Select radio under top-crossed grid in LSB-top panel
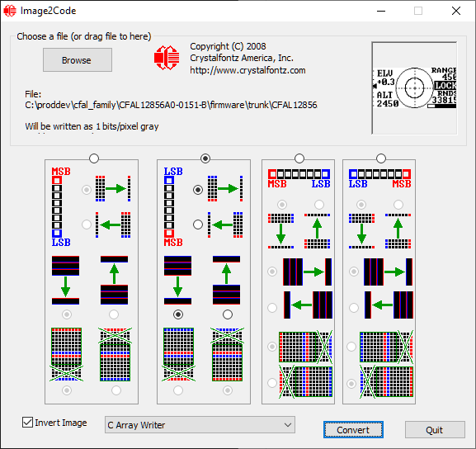 [228, 390]
